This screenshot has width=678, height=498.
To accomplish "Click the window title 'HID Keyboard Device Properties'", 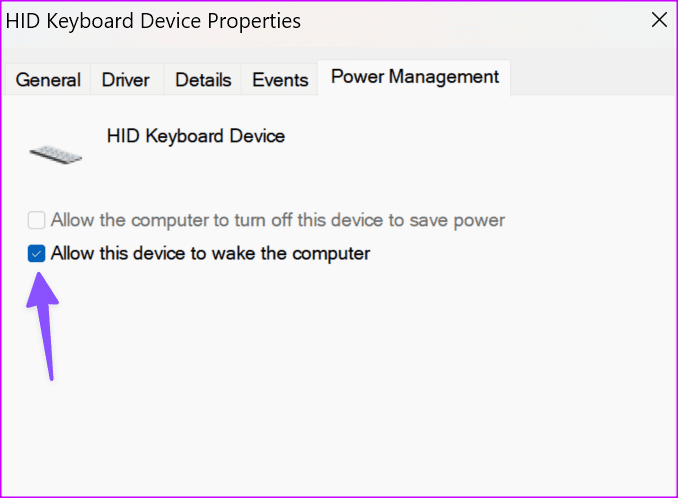I will coord(154,20).
